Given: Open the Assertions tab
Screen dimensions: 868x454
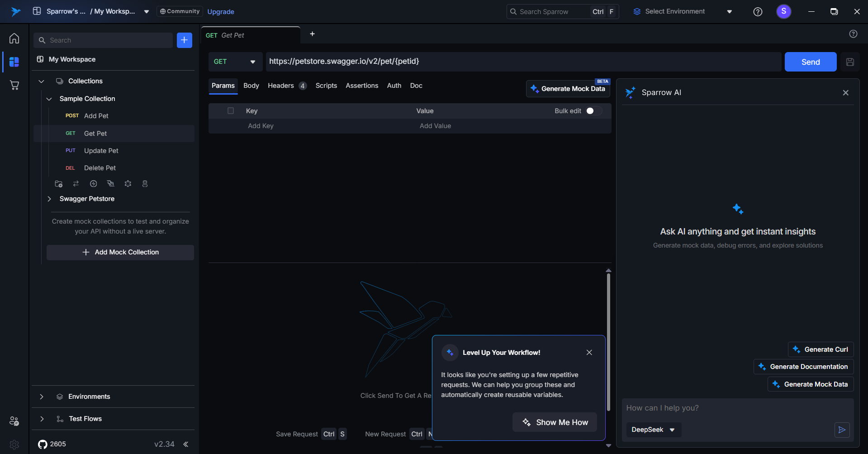Looking at the screenshot, I should pos(362,86).
